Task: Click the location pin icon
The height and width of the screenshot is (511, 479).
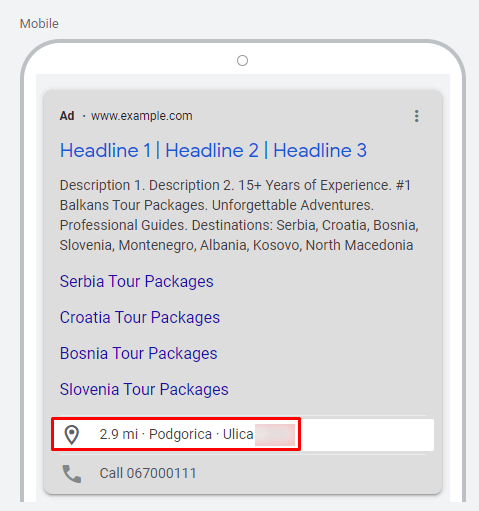Action: point(72,435)
